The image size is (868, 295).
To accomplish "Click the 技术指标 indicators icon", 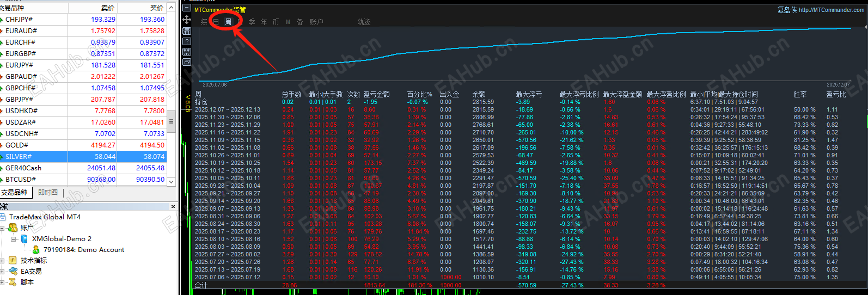I will (13, 260).
